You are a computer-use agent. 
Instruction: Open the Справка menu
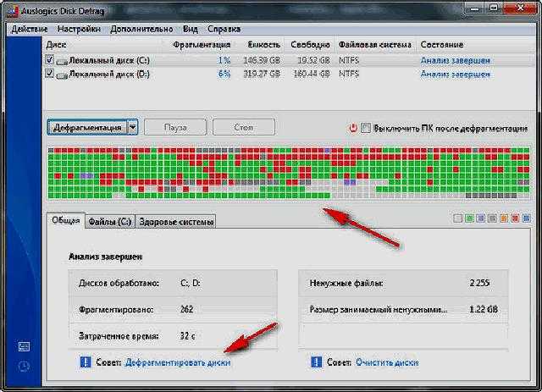(224, 29)
